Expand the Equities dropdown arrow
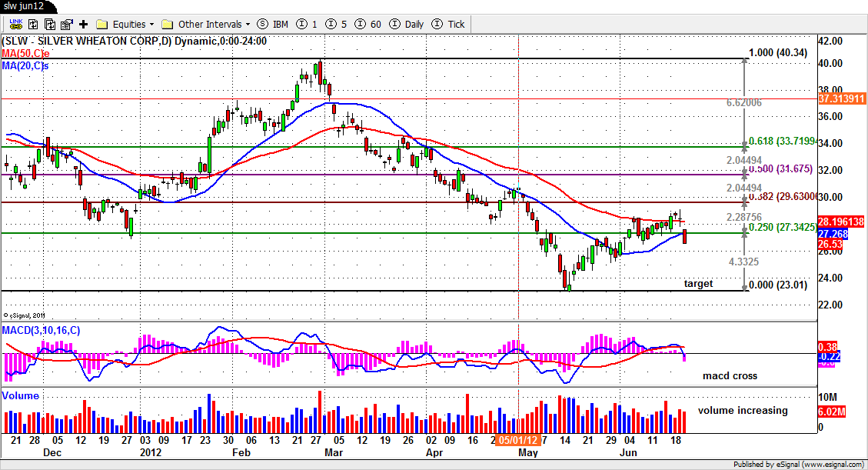 pyautogui.click(x=151, y=25)
